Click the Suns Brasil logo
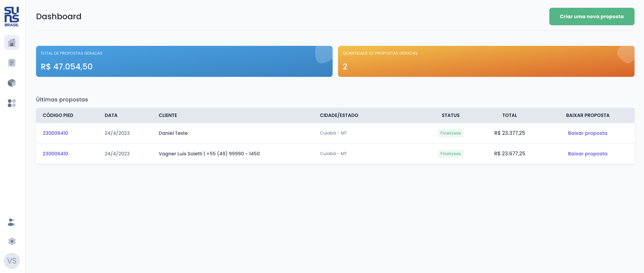The height and width of the screenshot is (273, 644). tap(12, 17)
